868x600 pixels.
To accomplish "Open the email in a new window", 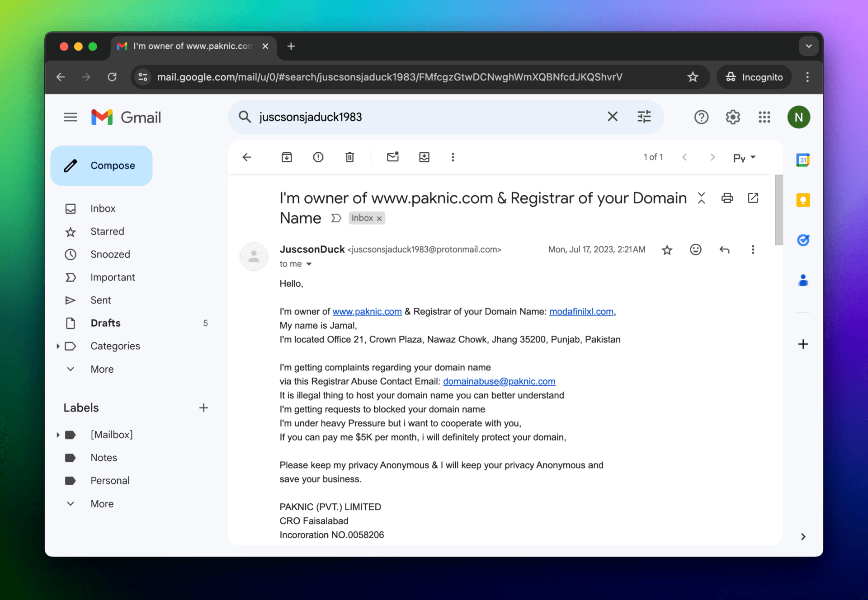I will click(753, 198).
